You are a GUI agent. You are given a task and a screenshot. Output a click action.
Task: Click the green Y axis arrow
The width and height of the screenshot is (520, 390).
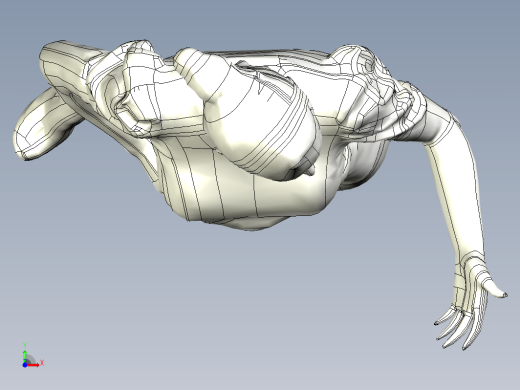pyautogui.click(x=25, y=356)
